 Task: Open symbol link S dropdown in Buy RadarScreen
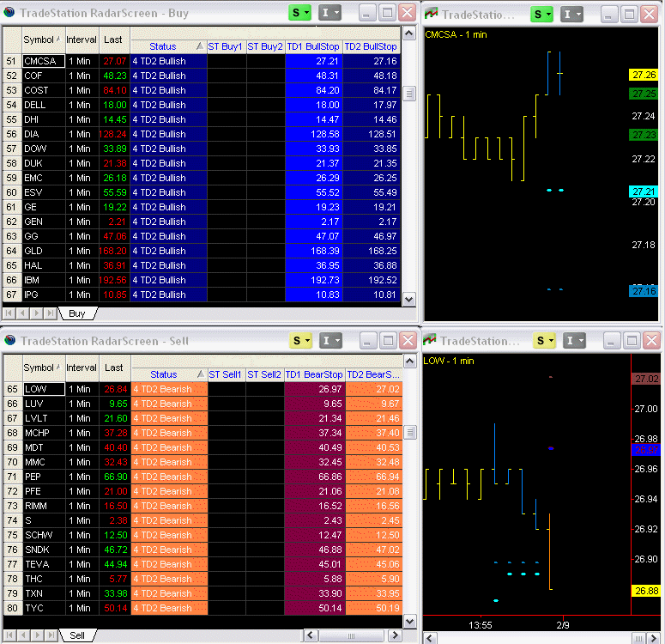[299, 13]
